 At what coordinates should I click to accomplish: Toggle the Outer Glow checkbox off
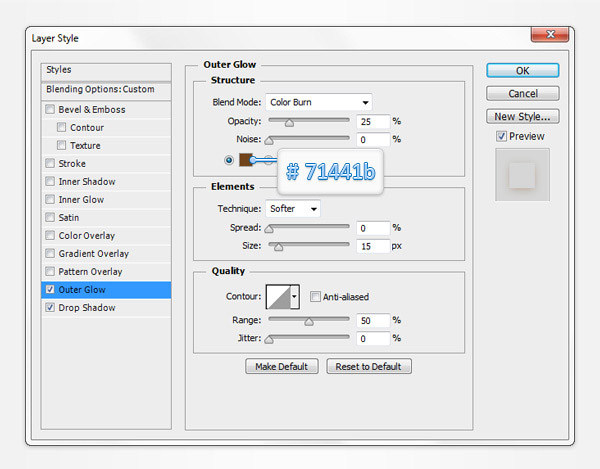click(x=50, y=290)
